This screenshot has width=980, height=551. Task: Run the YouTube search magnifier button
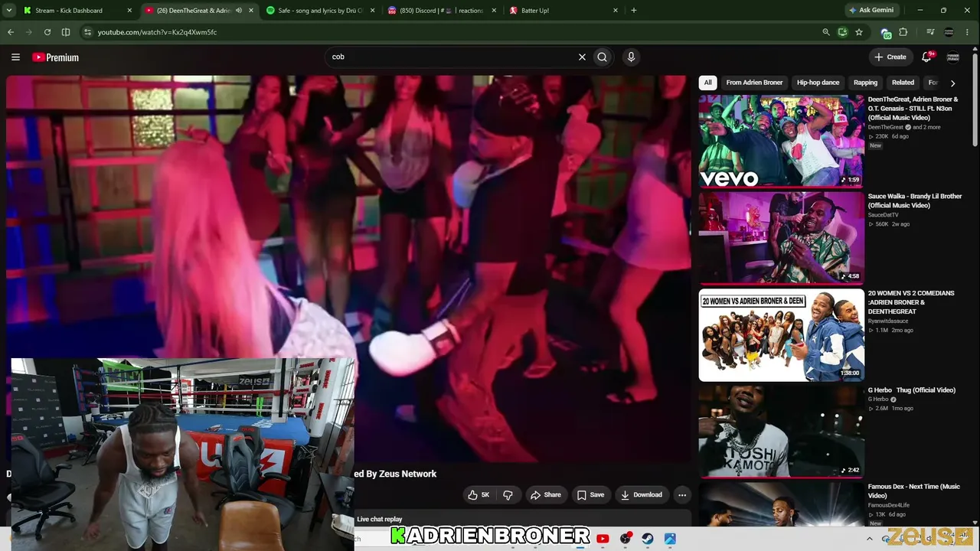click(x=603, y=57)
